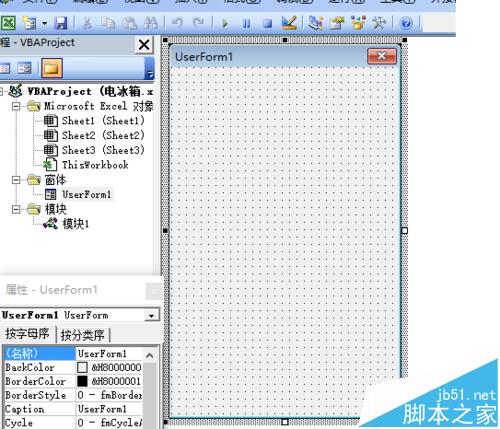
Task: Select the Cycle property name
Action: point(39,423)
